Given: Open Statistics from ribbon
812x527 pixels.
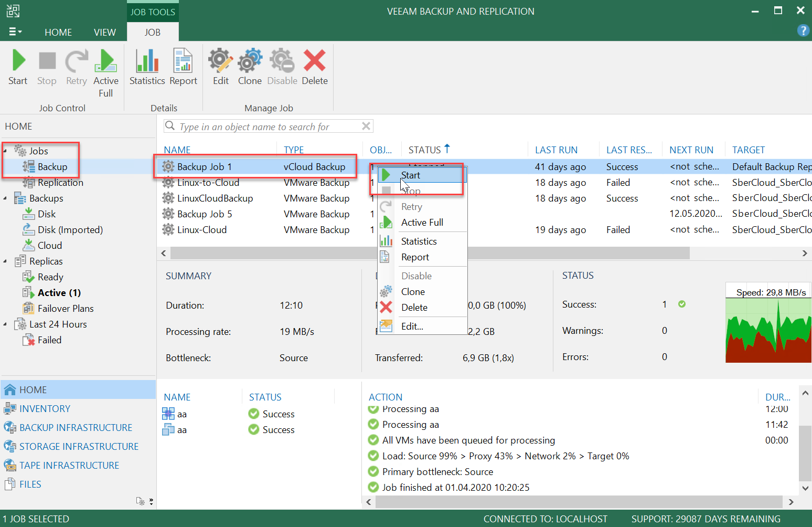Looking at the screenshot, I should tap(147, 61).
